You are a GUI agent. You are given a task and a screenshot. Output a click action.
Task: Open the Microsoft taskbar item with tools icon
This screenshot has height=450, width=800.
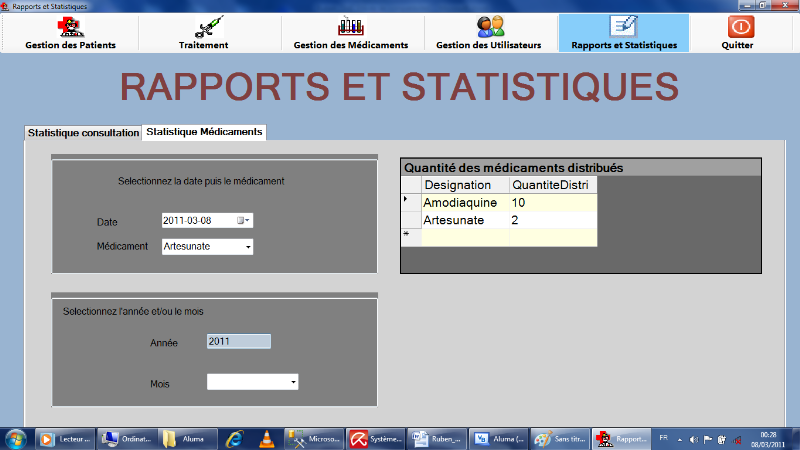coord(314,439)
